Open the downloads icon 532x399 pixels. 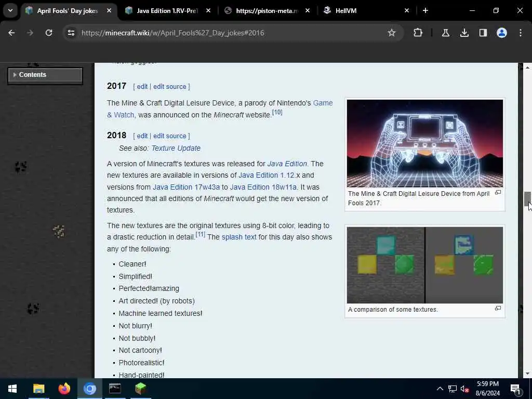tap(464, 33)
